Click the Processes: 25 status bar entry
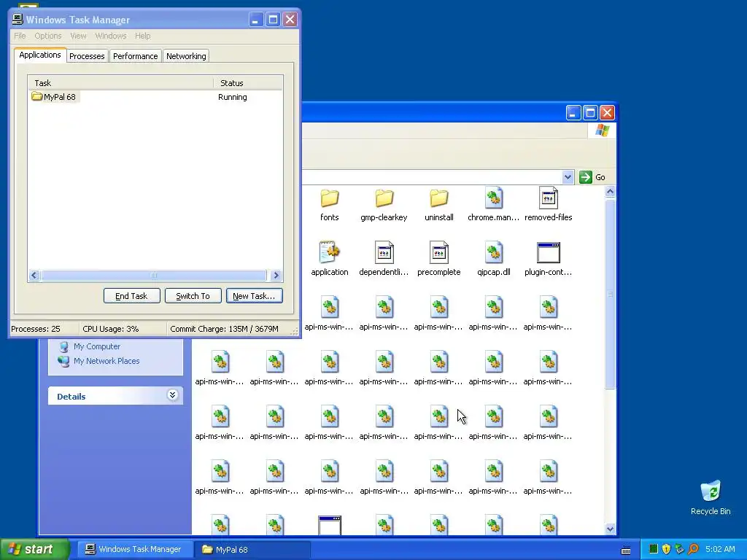 pos(36,329)
